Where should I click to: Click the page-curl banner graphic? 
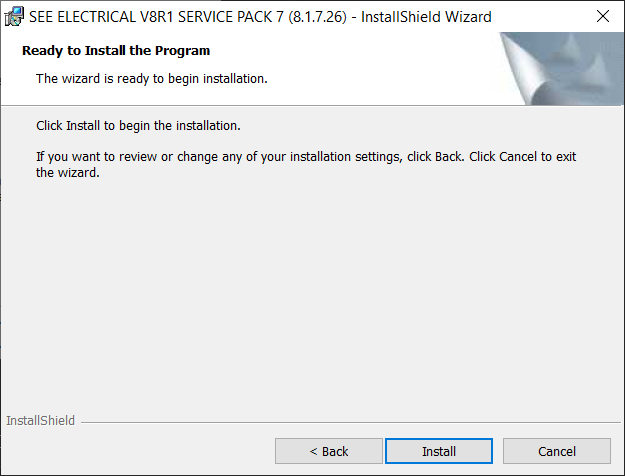click(x=562, y=69)
